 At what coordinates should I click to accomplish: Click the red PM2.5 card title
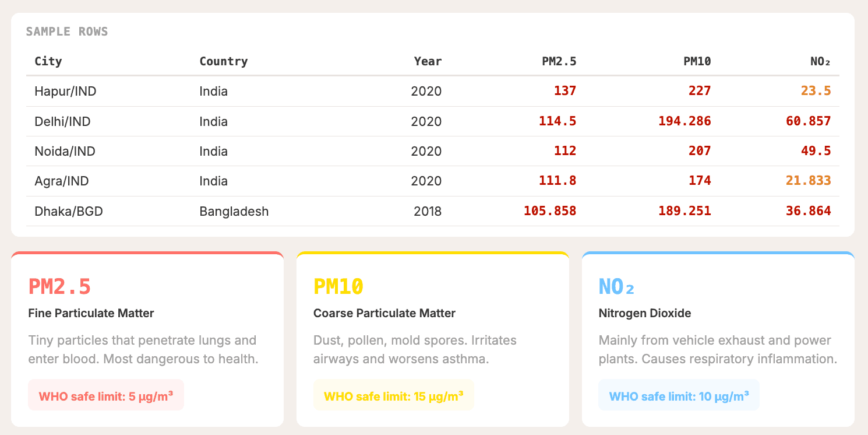[x=59, y=286]
